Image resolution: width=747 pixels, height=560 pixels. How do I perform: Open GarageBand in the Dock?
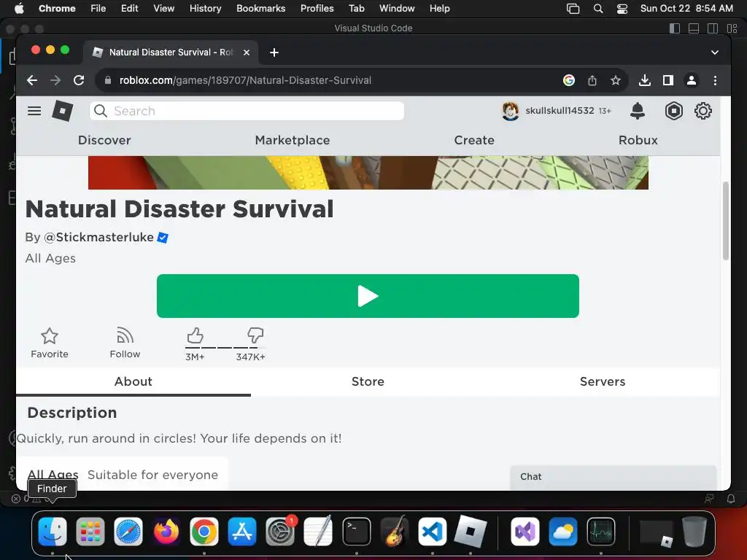[395, 532]
